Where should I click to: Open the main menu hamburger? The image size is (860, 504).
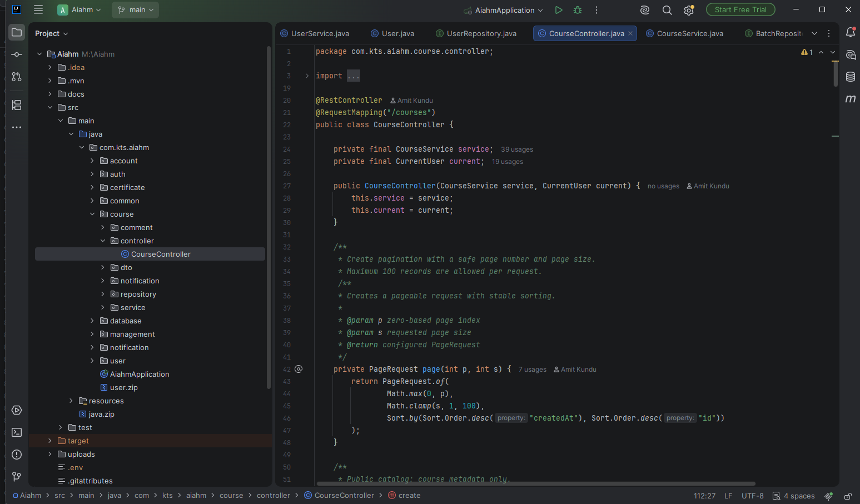[x=38, y=9]
